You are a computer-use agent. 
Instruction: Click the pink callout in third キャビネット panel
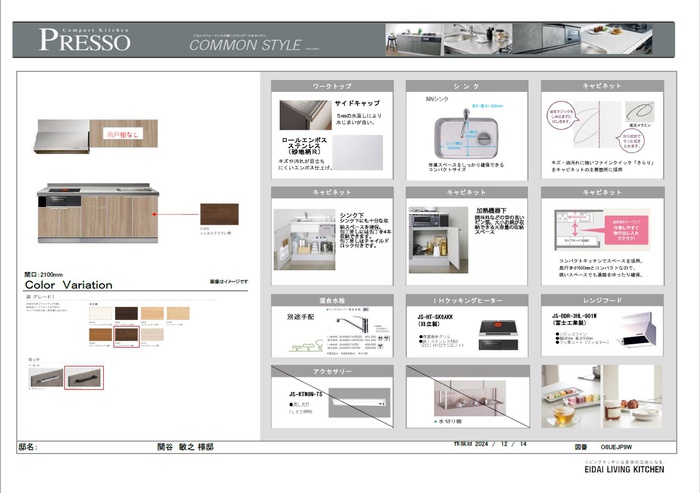point(626,230)
